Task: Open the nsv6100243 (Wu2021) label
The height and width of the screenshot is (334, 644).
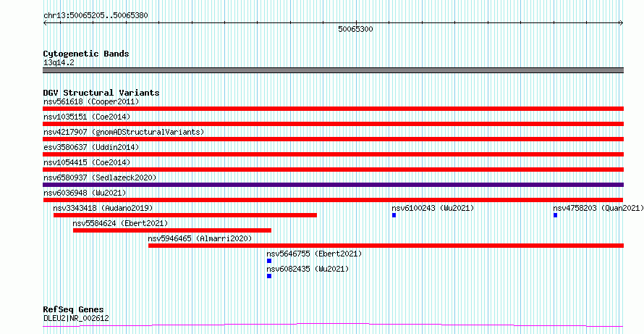Action: click(x=433, y=208)
